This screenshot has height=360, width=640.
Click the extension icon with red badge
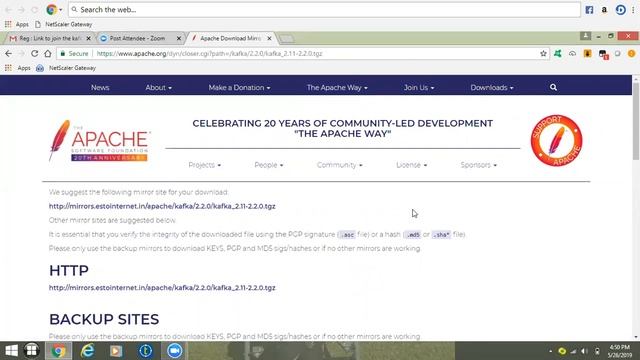[603, 54]
